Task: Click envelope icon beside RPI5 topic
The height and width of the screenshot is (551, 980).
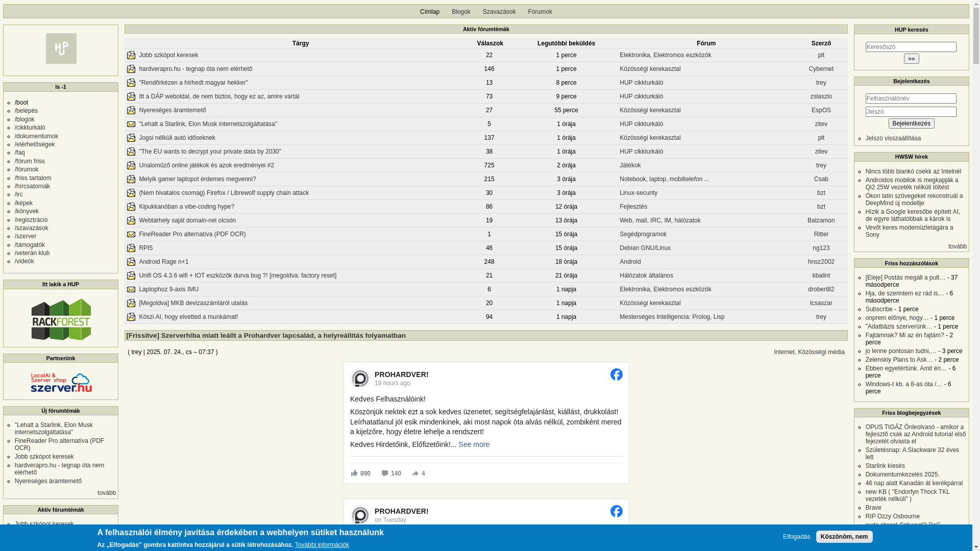Action: click(131, 248)
